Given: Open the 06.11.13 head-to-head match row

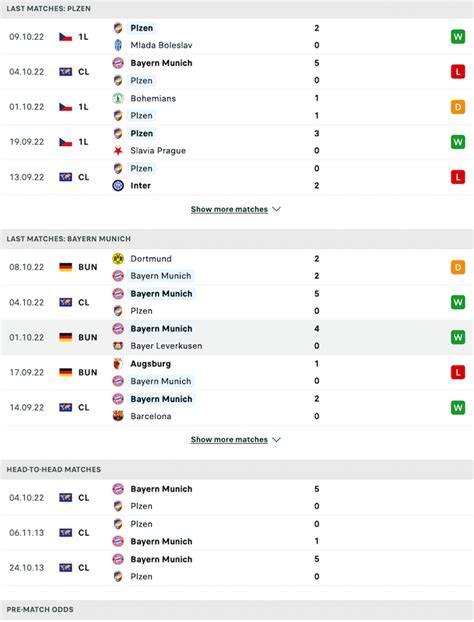Looking at the screenshot, I should pyautogui.click(x=237, y=533).
